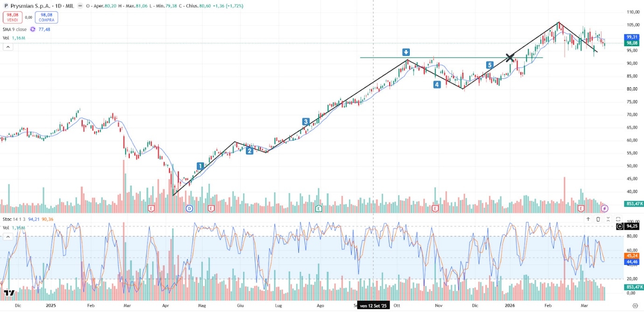
Task: Click the purple lightning flash icon
Action: click(604, 208)
